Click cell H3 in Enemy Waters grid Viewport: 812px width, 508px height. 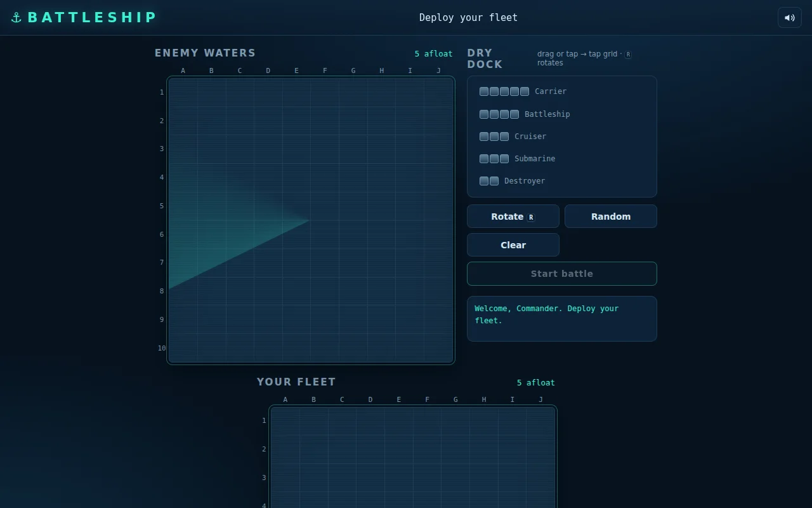[x=382, y=149]
